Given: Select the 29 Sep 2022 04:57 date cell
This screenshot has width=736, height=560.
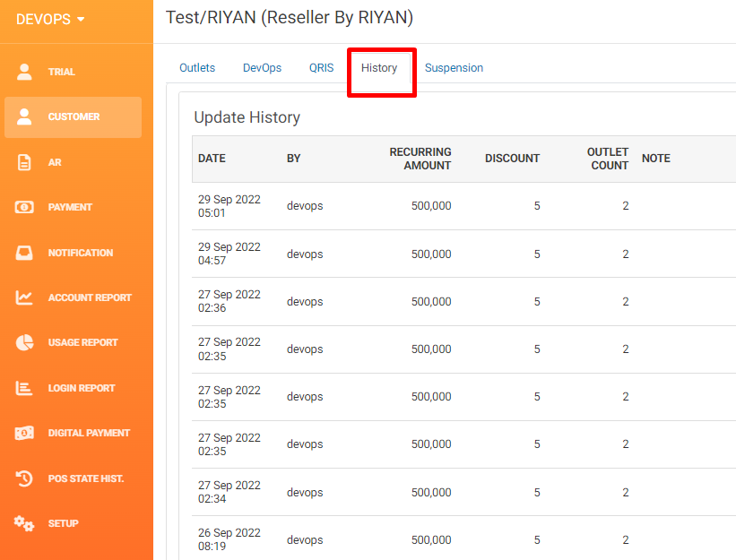Looking at the screenshot, I should click(x=229, y=254).
